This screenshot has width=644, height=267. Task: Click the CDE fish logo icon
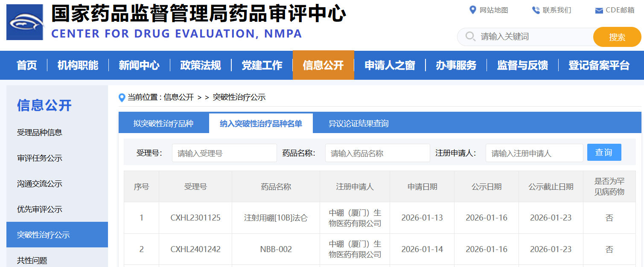pos(24,22)
